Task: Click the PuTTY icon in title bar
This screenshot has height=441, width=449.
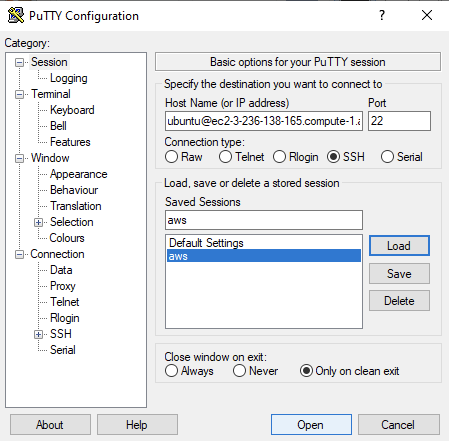Action: pos(16,15)
